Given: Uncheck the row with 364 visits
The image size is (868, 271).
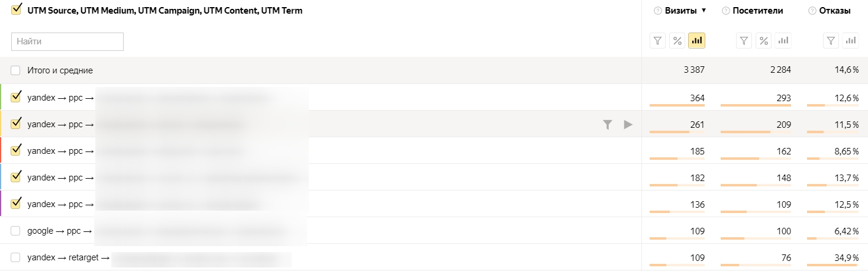Looking at the screenshot, I should tap(16, 96).
